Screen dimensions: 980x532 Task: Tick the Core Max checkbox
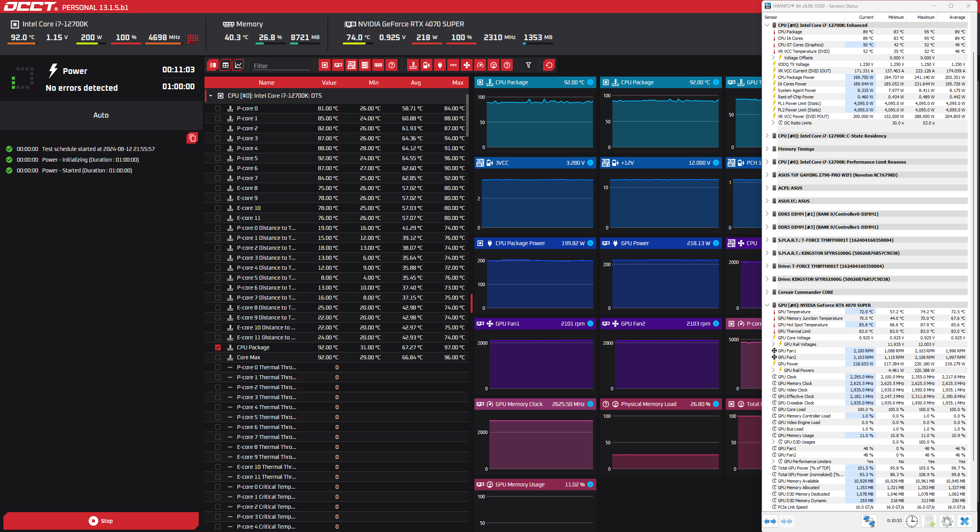point(218,357)
